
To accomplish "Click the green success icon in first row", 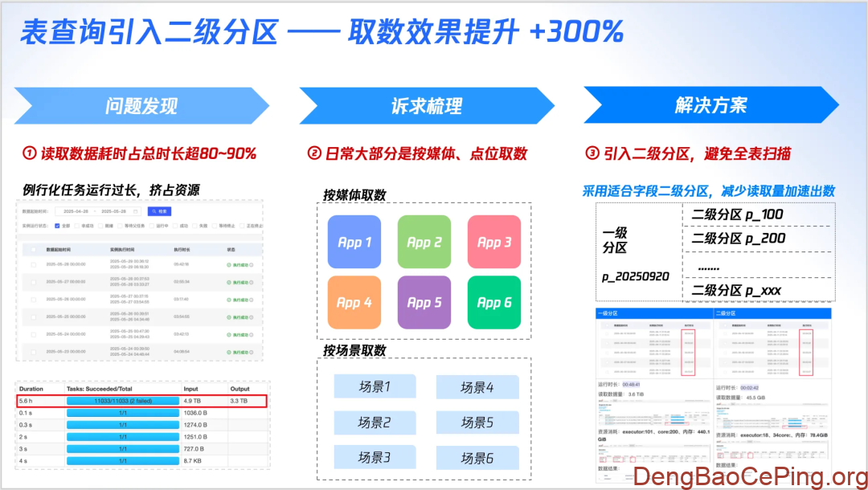I will tap(228, 264).
